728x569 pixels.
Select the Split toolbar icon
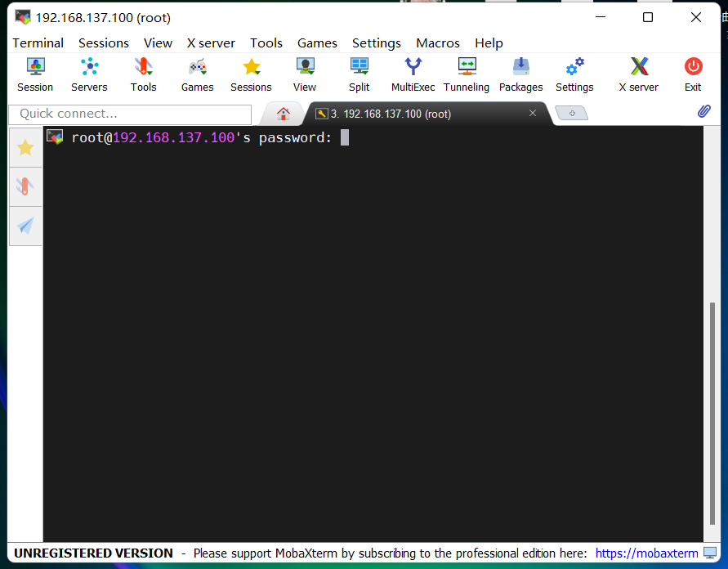pos(359,74)
